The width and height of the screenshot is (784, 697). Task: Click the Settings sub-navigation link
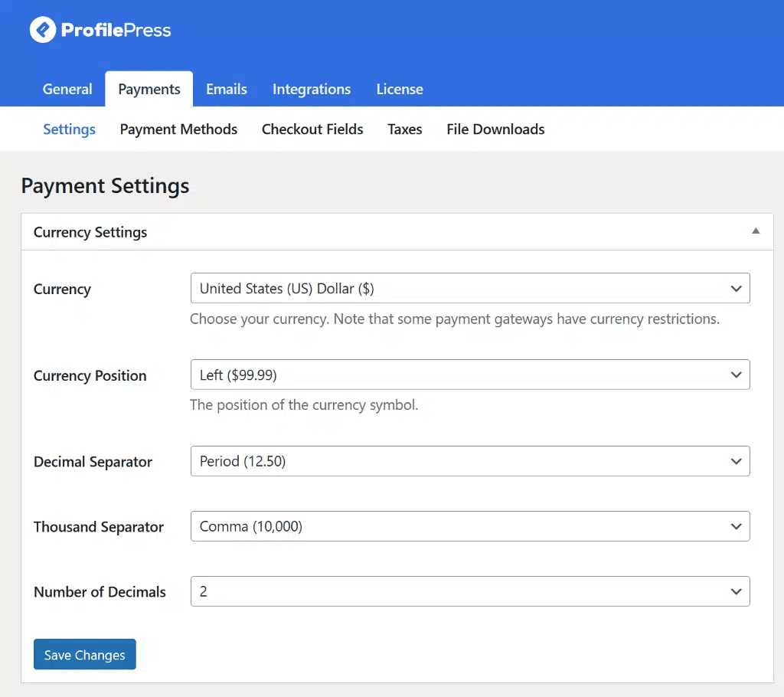(x=69, y=129)
